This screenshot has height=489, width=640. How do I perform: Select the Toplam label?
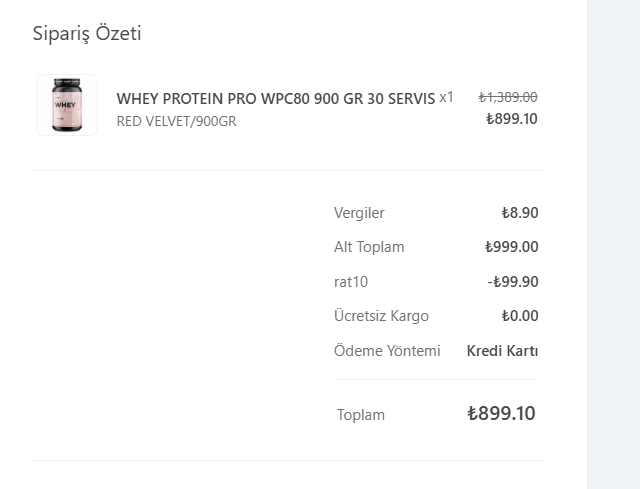click(360, 415)
